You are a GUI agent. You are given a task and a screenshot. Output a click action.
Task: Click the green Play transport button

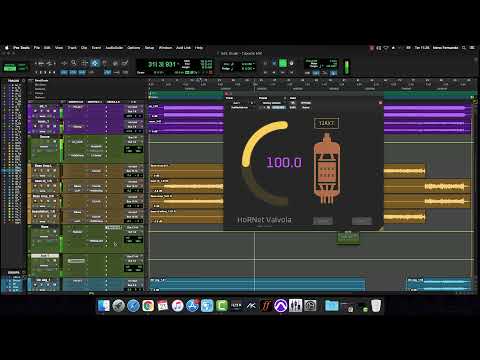[x=282, y=63]
